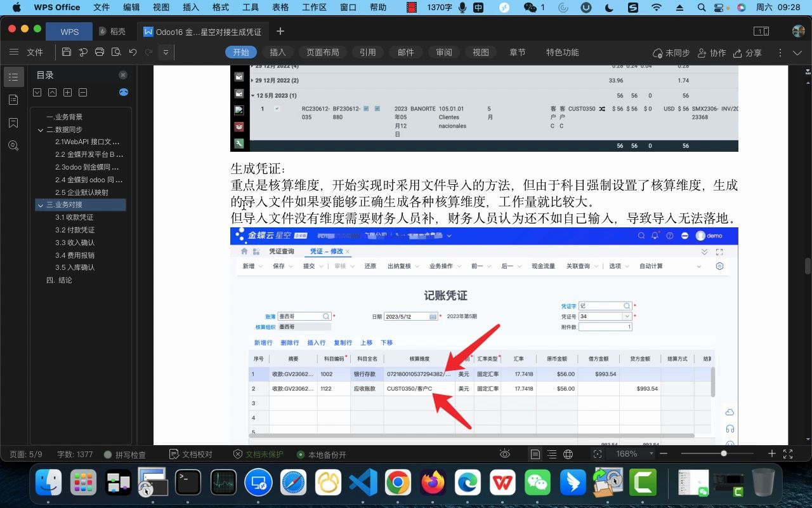Collapse all outline levels with minus box icon
The image size is (812, 508).
pos(82,92)
